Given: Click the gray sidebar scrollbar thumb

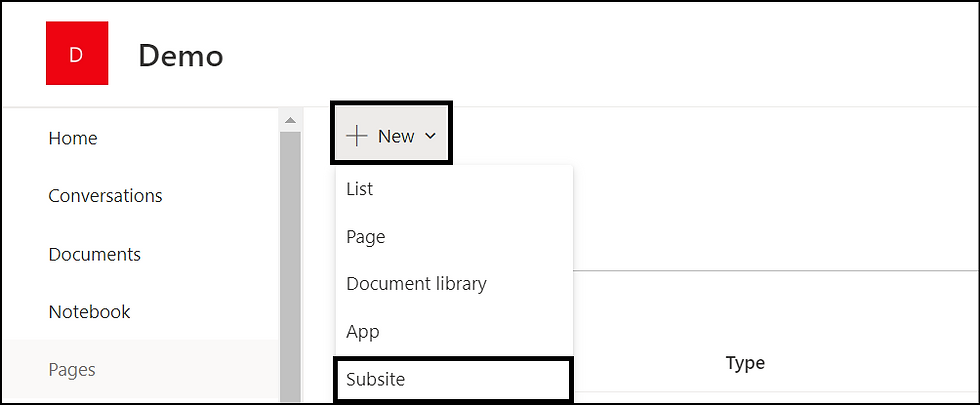Looking at the screenshot, I should (290, 266).
